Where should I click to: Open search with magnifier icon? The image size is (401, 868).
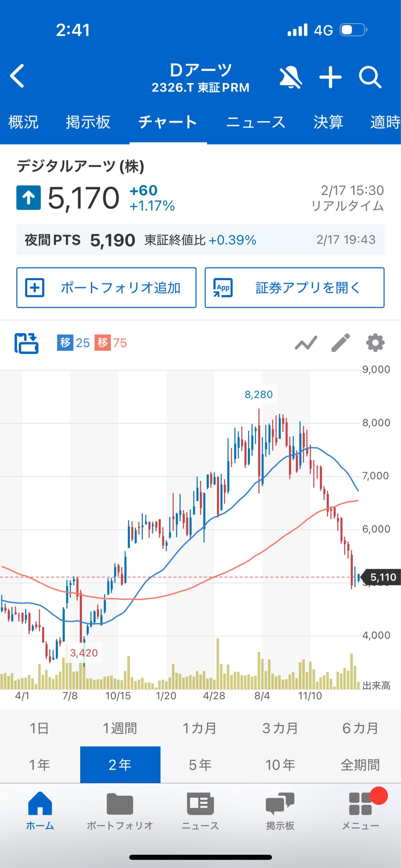point(370,77)
